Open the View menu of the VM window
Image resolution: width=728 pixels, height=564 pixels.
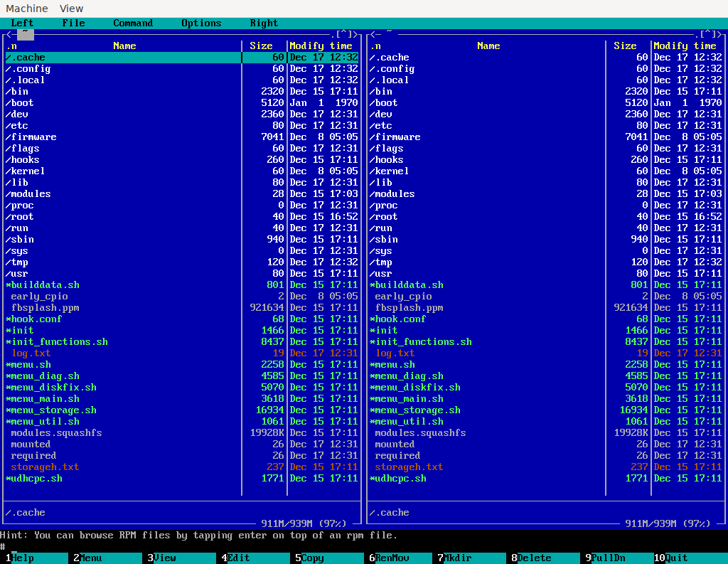click(x=72, y=9)
